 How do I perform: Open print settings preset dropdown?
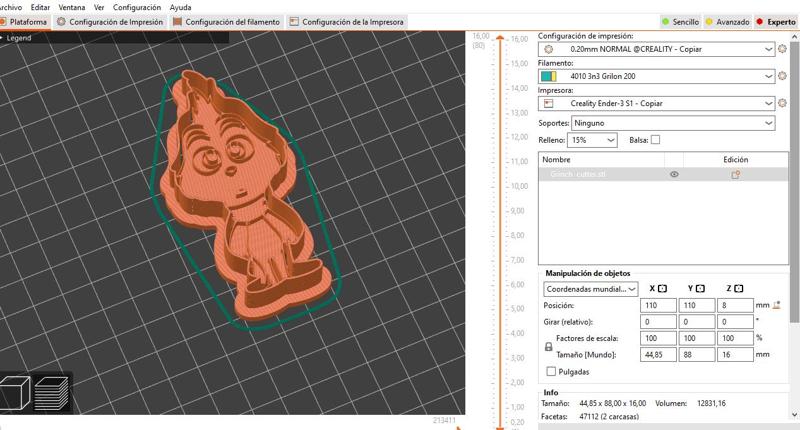657,49
